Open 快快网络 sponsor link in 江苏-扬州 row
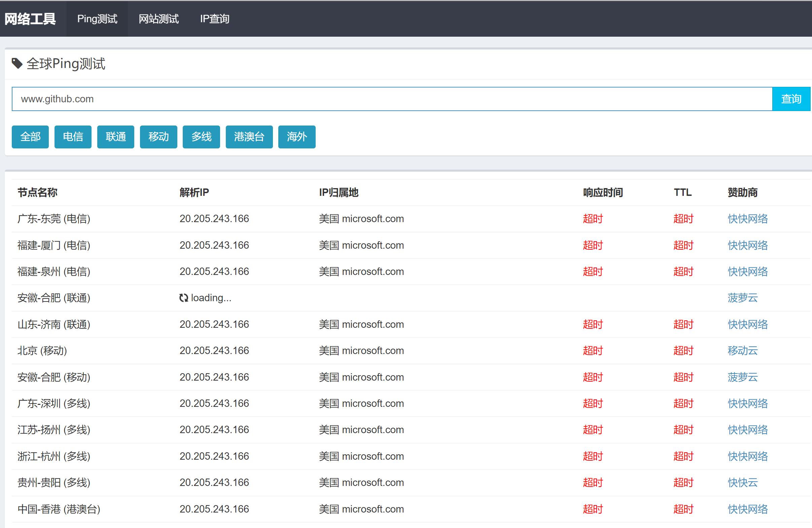This screenshot has height=528, width=812. pyautogui.click(x=747, y=430)
